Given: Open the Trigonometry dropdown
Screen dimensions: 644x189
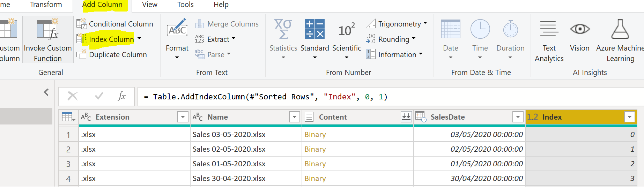Looking at the screenshot, I should (425, 24).
